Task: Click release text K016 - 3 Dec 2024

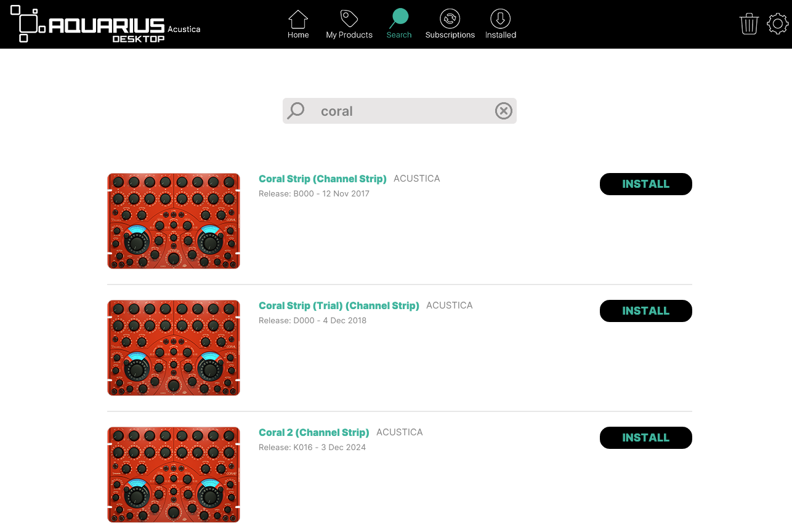Action: pyautogui.click(x=312, y=448)
